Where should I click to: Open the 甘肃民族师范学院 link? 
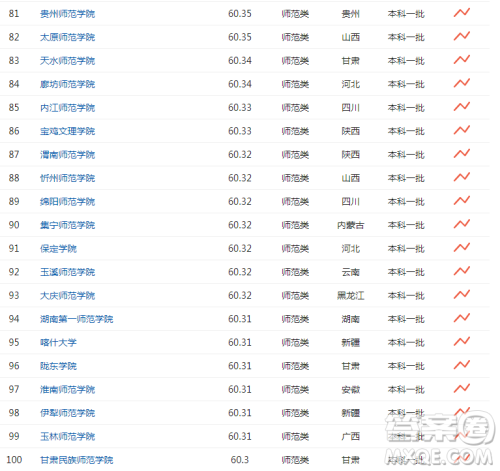tap(76, 460)
